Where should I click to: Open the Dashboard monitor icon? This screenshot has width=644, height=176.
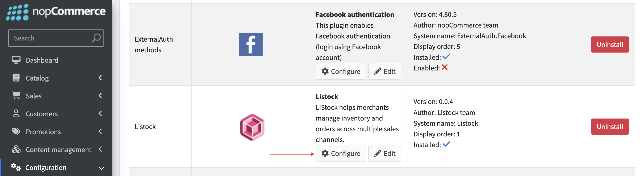coord(16,60)
